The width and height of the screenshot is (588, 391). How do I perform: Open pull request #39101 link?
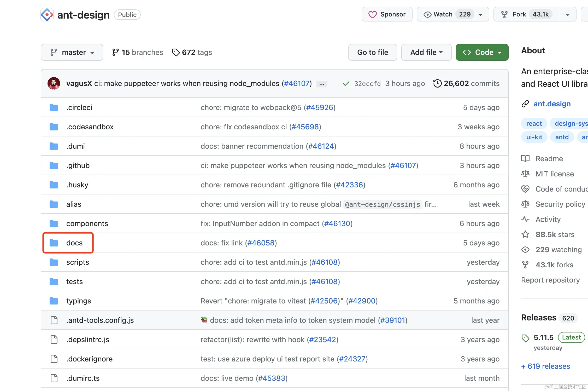[x=393, y=320]
